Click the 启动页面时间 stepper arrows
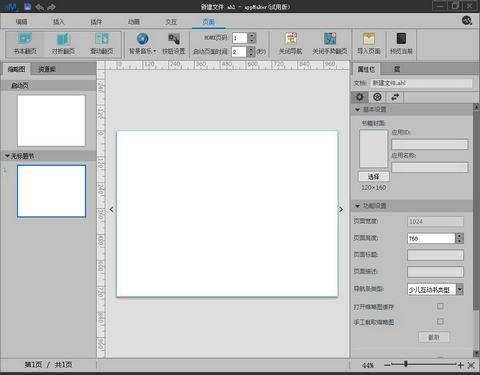 pyautogui.click(x=251, y=51)
